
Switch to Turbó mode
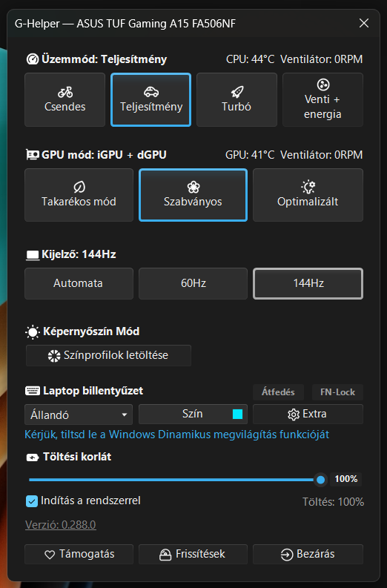pos(236,100)
